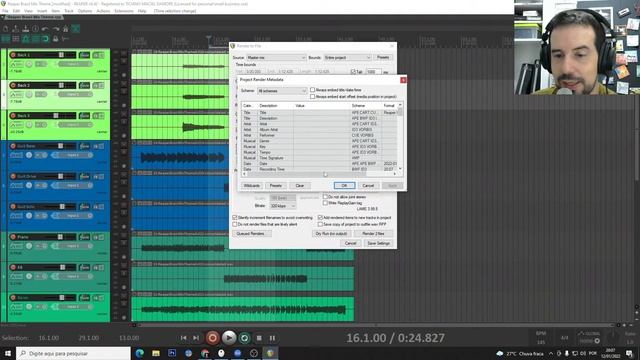Toggle the Repeat loop transport button
The width and height of the screenshot is (640, 360).
tap(244, 338)
